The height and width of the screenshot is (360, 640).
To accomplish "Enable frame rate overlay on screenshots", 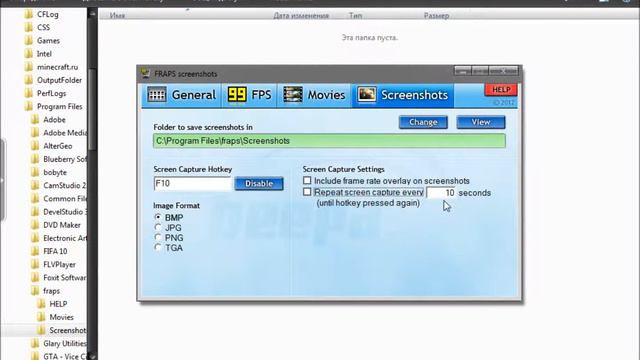I will [x=307, y=180].
